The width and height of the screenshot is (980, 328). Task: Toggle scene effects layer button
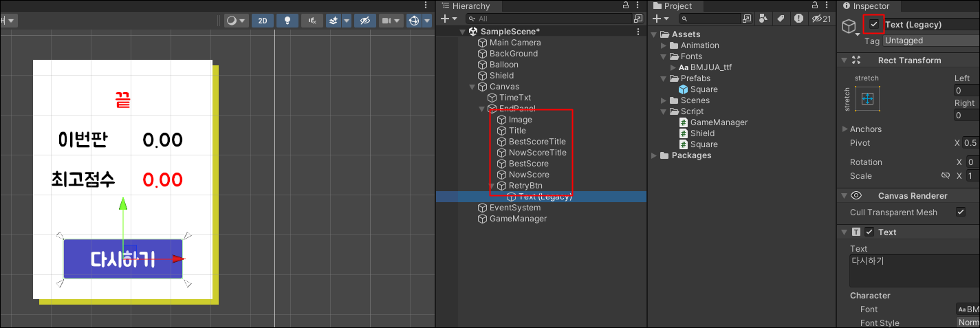[x=334, y=21]
